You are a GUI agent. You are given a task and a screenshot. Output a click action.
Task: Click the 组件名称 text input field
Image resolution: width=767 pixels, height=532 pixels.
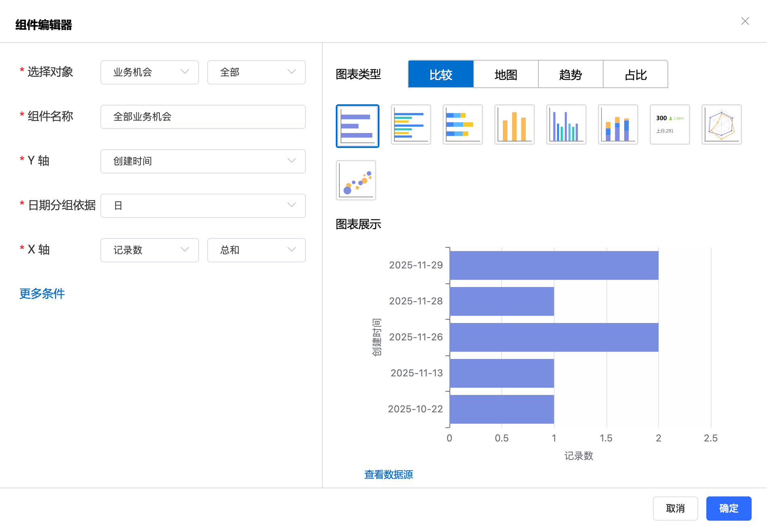tap(203, 117)
